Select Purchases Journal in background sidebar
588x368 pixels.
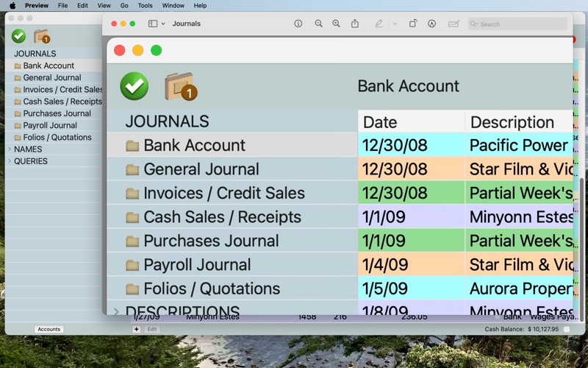(53, 113)
